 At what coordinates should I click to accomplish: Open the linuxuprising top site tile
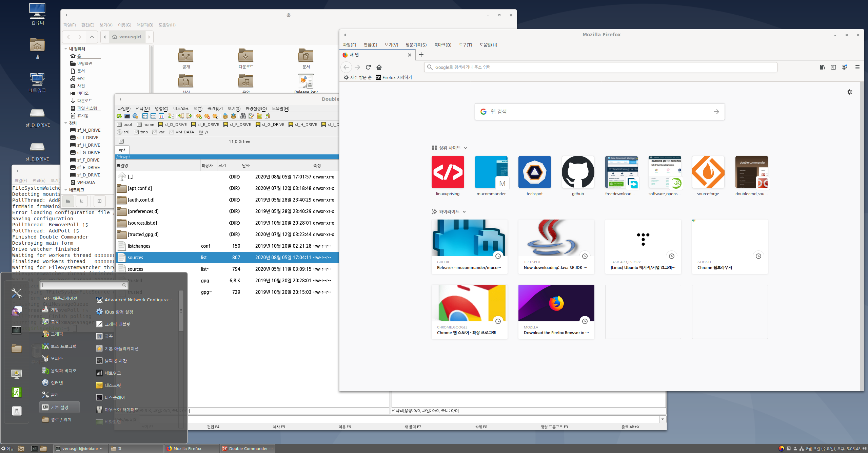[448, 172]
